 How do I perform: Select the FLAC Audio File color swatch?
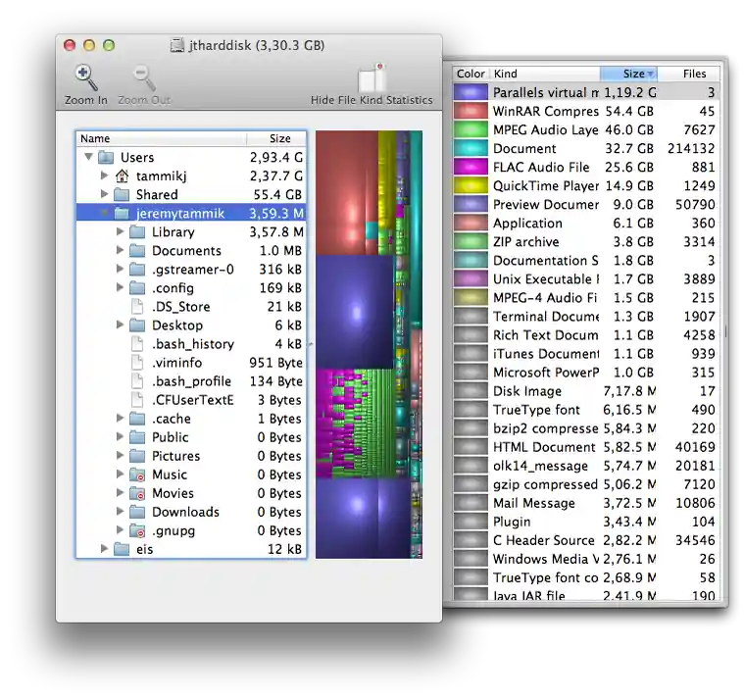(x=471, y=168)
